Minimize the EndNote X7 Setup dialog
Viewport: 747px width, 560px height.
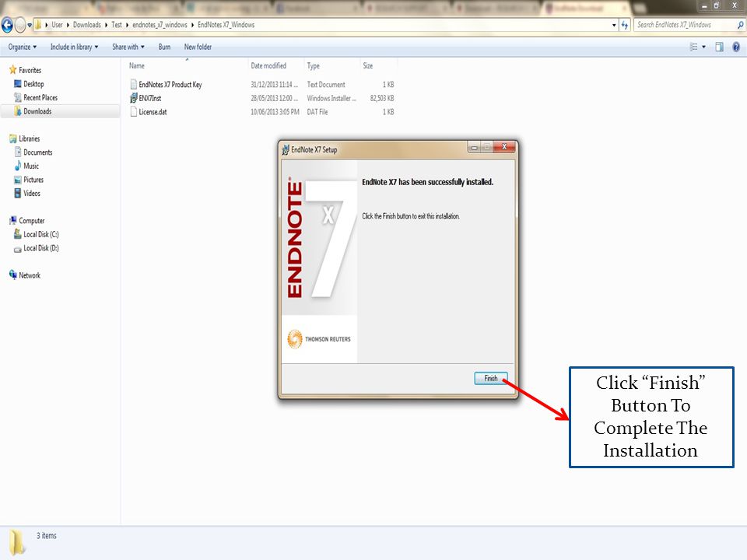(474, 147)
